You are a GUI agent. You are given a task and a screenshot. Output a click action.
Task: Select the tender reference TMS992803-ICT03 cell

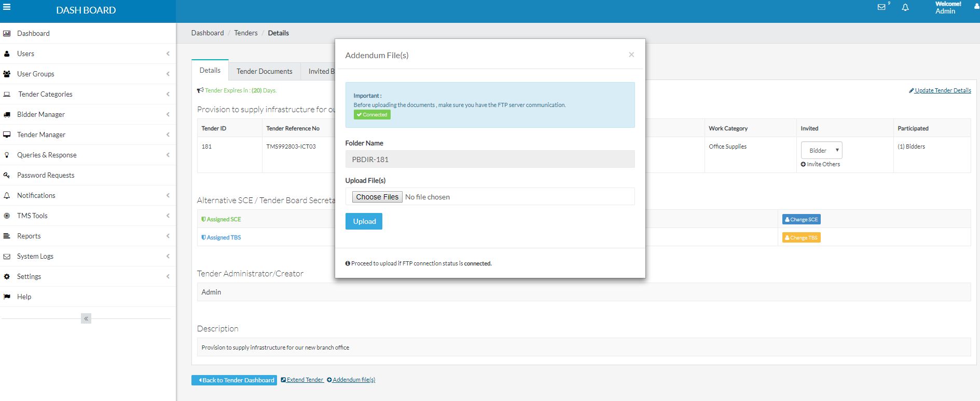point(291,146)
